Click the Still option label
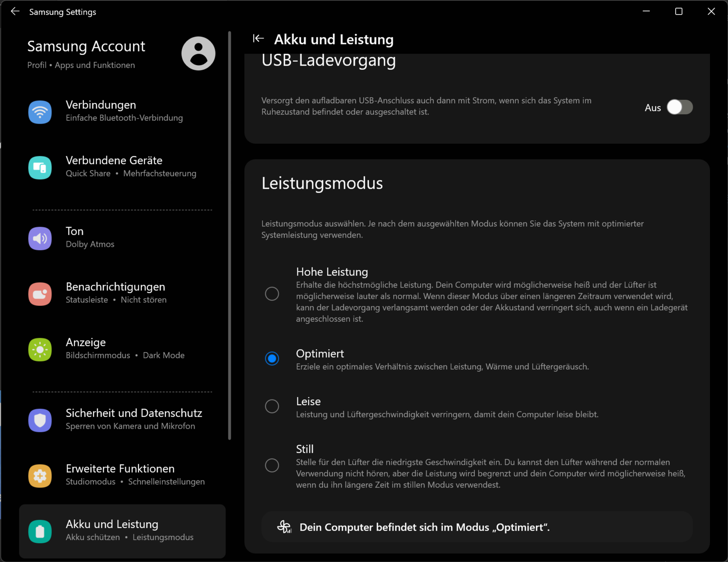 point(305,449)
